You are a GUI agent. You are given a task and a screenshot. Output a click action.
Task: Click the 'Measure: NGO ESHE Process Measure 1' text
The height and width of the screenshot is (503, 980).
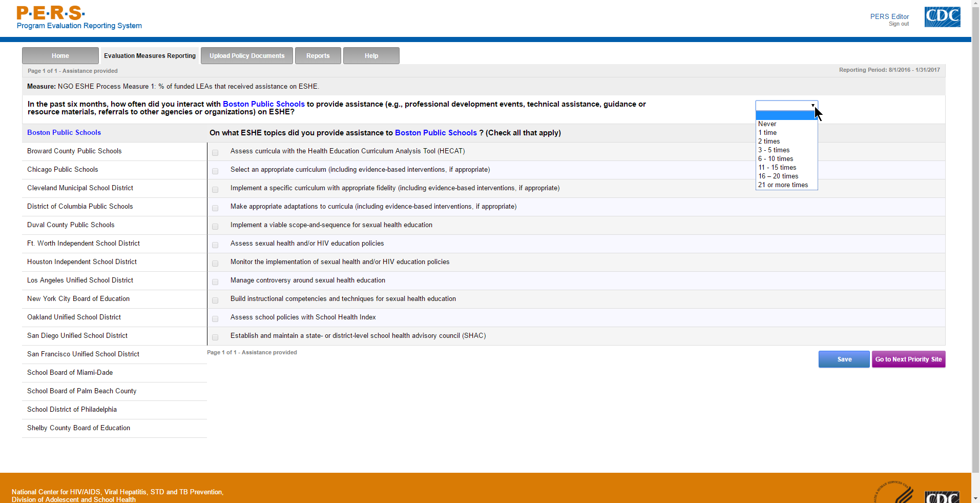173,86
